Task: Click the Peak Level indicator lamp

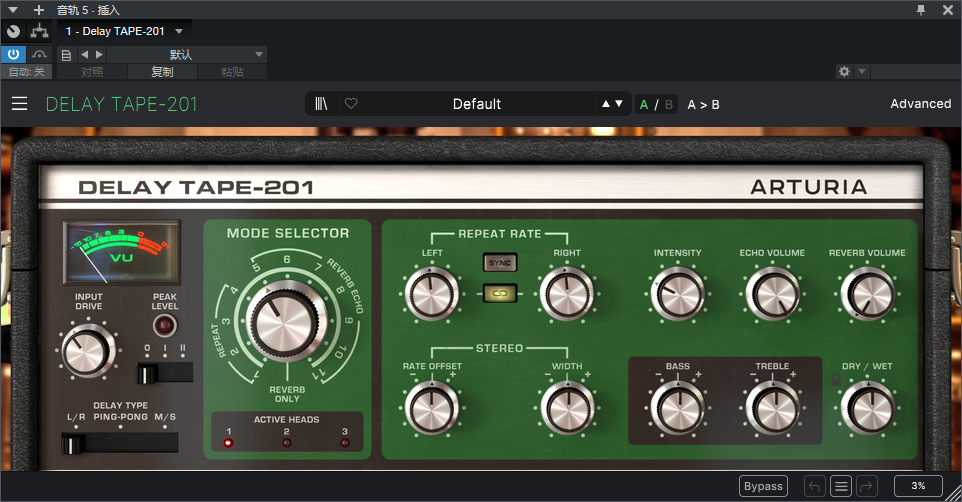Action: (164, 325)
